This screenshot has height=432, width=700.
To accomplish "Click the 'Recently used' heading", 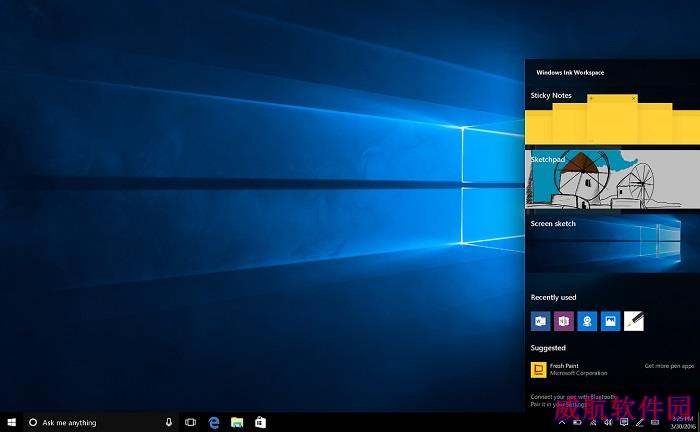I will click(x=553, y=297).
